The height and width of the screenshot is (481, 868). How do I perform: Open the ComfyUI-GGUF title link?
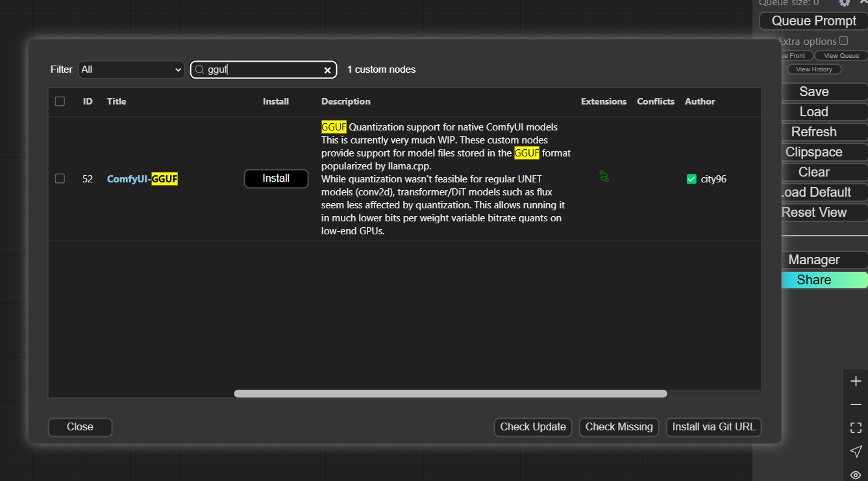tap(142, 179)
